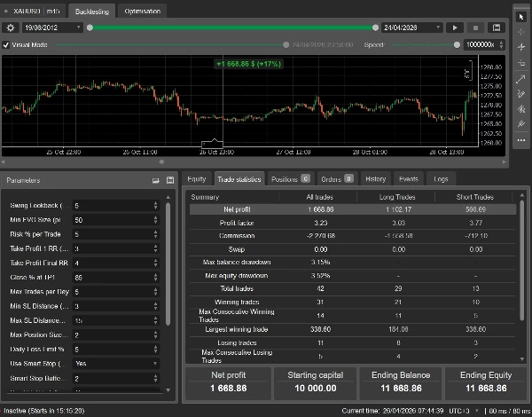Click the Ending Balance 11 668.86 box
Screen dimensions: 532x417
tap(401, 382)
